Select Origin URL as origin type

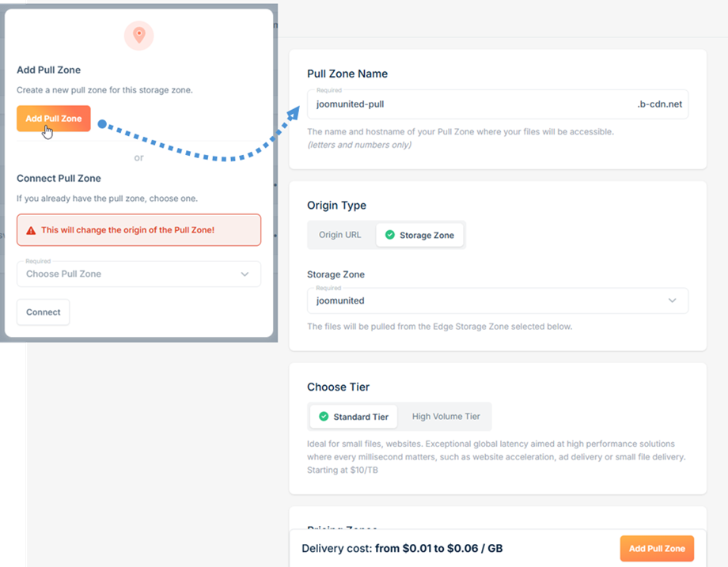[340, 235]
